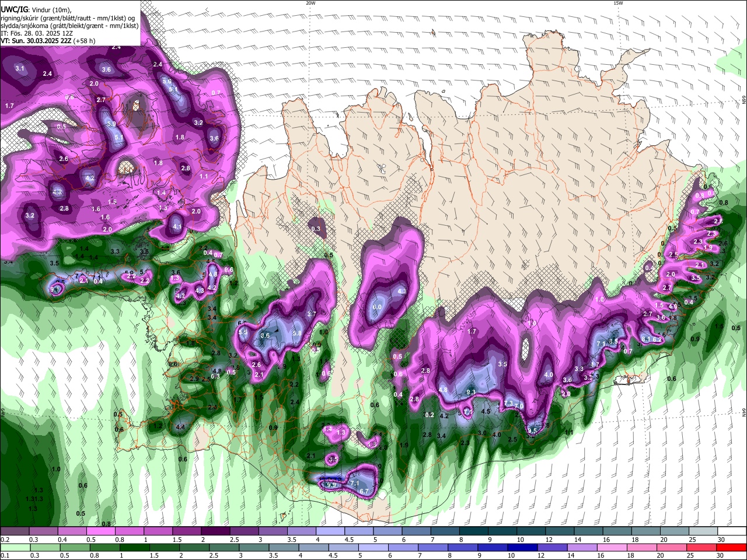Click the 15W longitude label
The width and height of the screenshot is (747, 560).
(617, 3)
